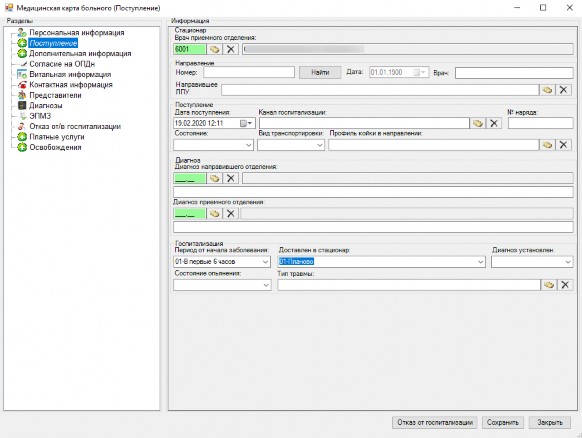Open lookup for referring institution ЛПУ
Image resolution: width=582 pixels, height=438 pixels.
point(547,90)
